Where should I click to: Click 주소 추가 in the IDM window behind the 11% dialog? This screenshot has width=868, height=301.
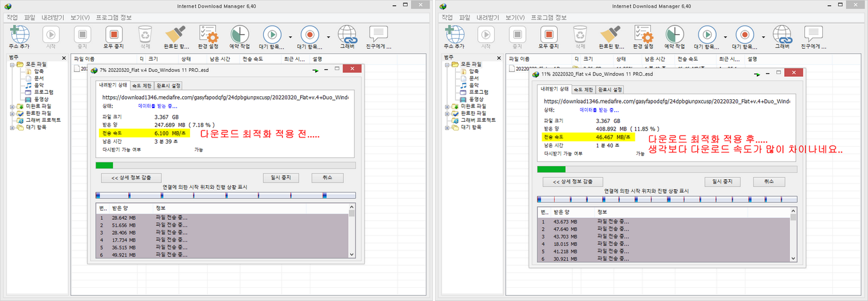click(x=454, y=37)
